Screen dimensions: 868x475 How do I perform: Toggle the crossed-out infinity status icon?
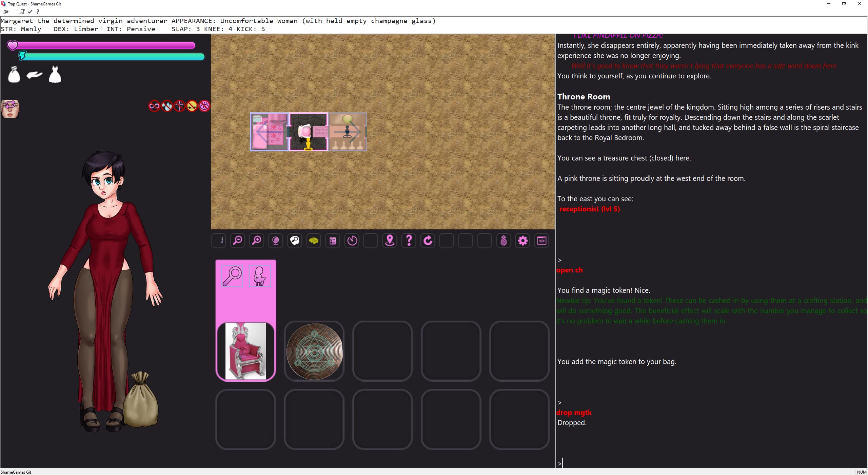[x=154, y=106]
